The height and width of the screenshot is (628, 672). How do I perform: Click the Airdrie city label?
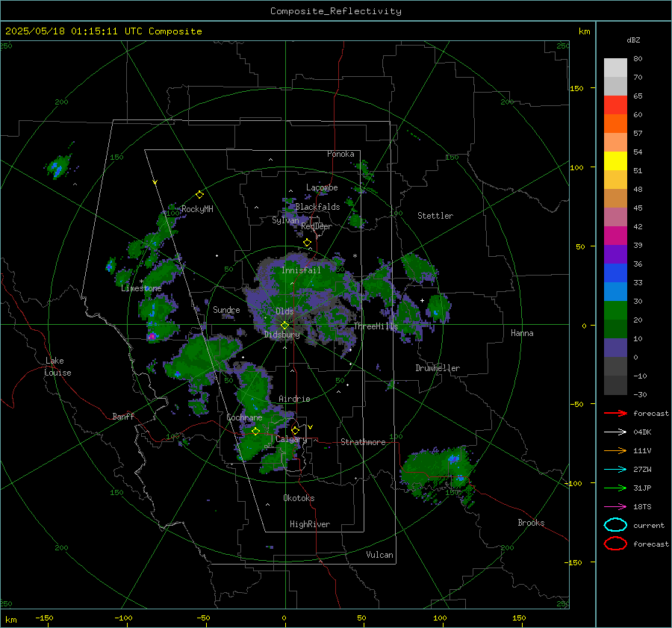pyautogui.click(x=294, y=399)
